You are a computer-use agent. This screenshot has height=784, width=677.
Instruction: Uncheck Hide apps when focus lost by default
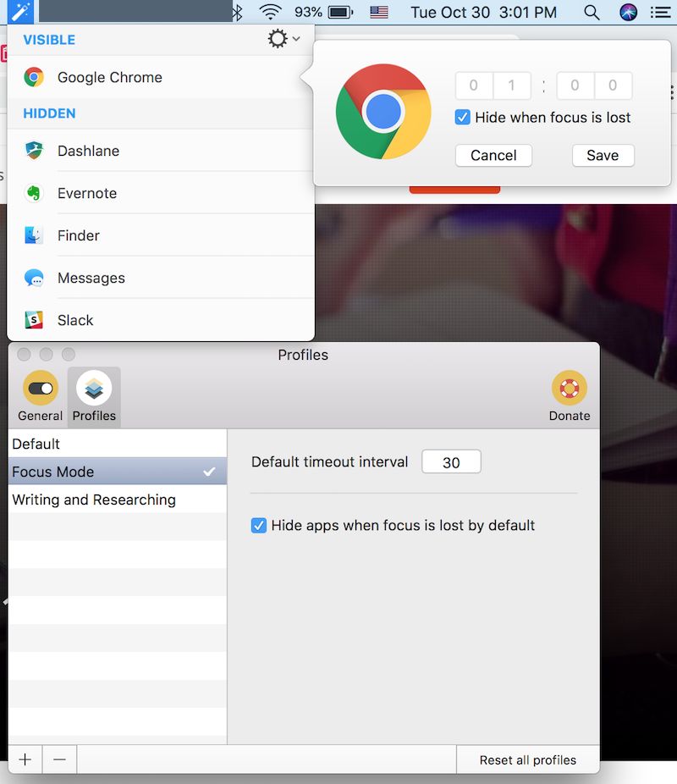(x=259, y=526)
